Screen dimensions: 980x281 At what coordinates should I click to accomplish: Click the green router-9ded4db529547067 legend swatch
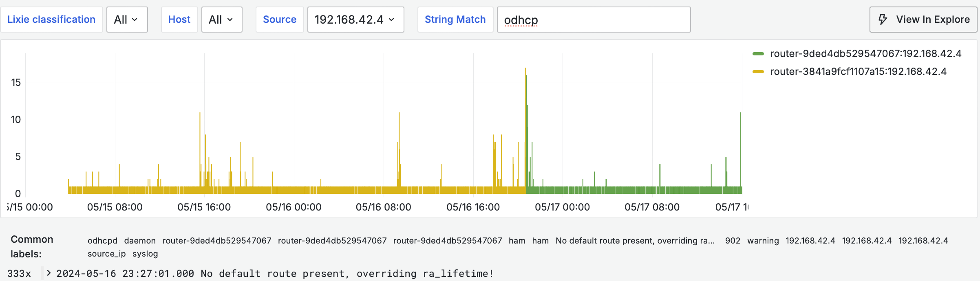[758, 54]
